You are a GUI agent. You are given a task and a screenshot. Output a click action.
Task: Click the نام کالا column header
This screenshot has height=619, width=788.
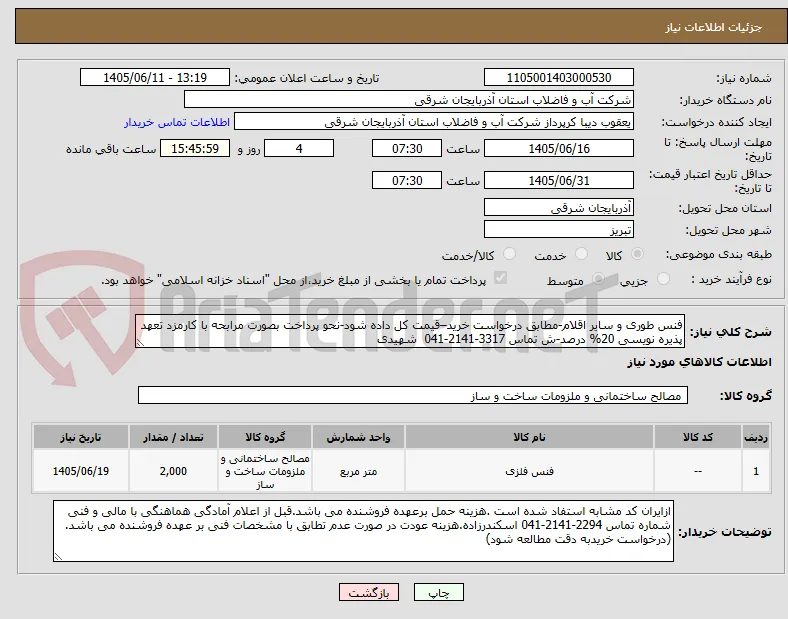coord(529,437)
